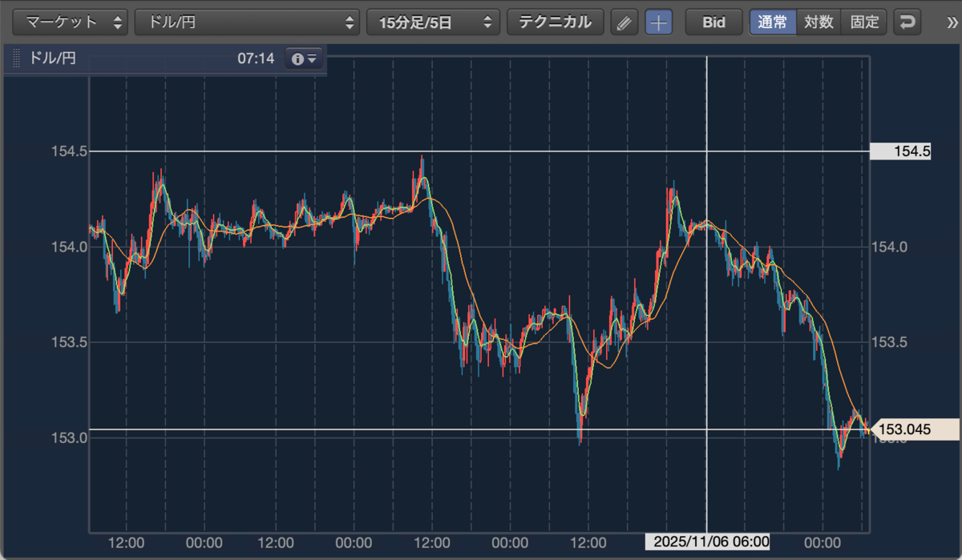Expand toolbar overflow double chevron
962x560 pixels.
(952, 22)
